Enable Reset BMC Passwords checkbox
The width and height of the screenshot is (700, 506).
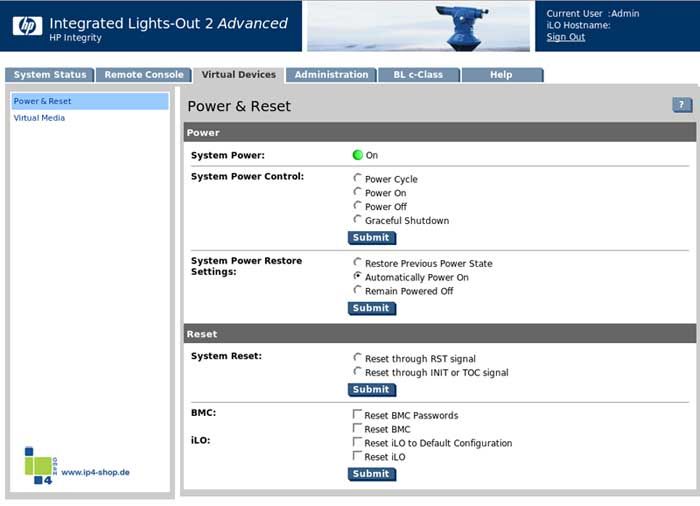pos(357,414)
